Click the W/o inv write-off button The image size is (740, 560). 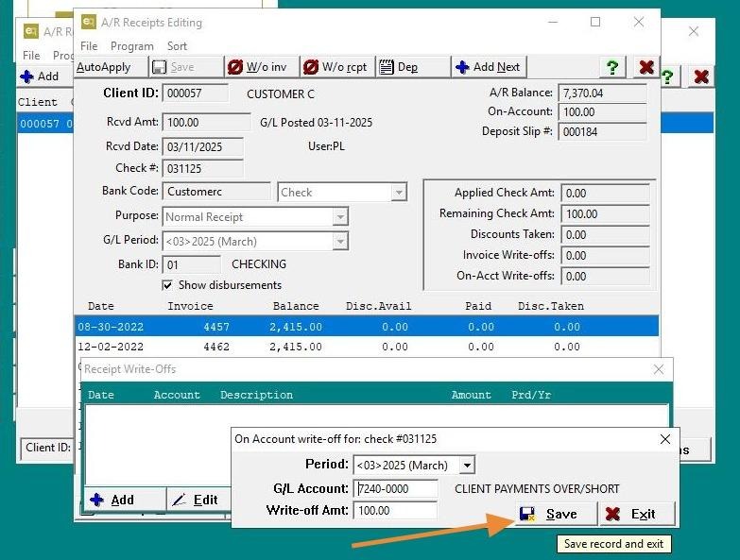click(262, 67)
